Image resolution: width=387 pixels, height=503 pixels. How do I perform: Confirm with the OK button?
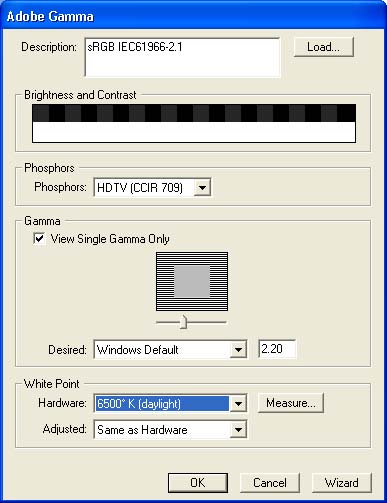point(198,483)
